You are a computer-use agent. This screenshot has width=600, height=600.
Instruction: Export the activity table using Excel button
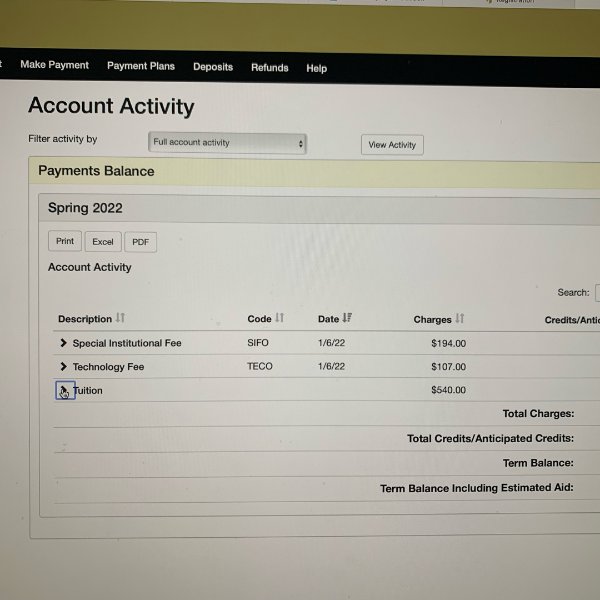coord(103,242)
